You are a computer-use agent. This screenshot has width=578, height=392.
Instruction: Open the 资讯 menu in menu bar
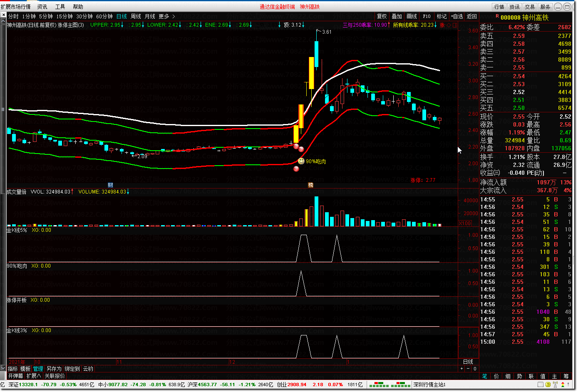point(42,7)
